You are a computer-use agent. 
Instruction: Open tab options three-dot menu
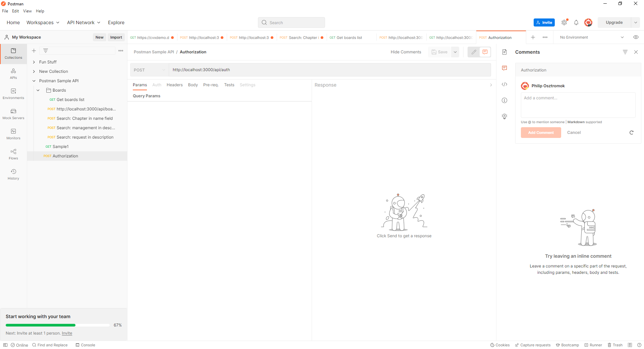tap(545, 37)
